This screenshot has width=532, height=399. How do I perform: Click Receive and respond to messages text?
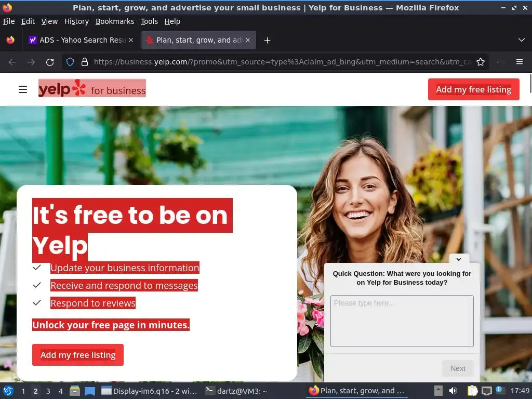tap(124, 285)
